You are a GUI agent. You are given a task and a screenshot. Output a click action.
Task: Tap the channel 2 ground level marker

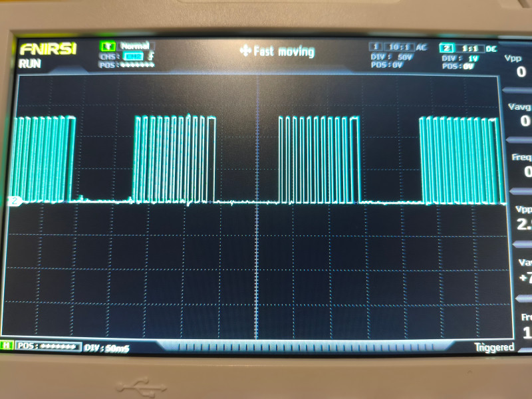tap(15, 201)
